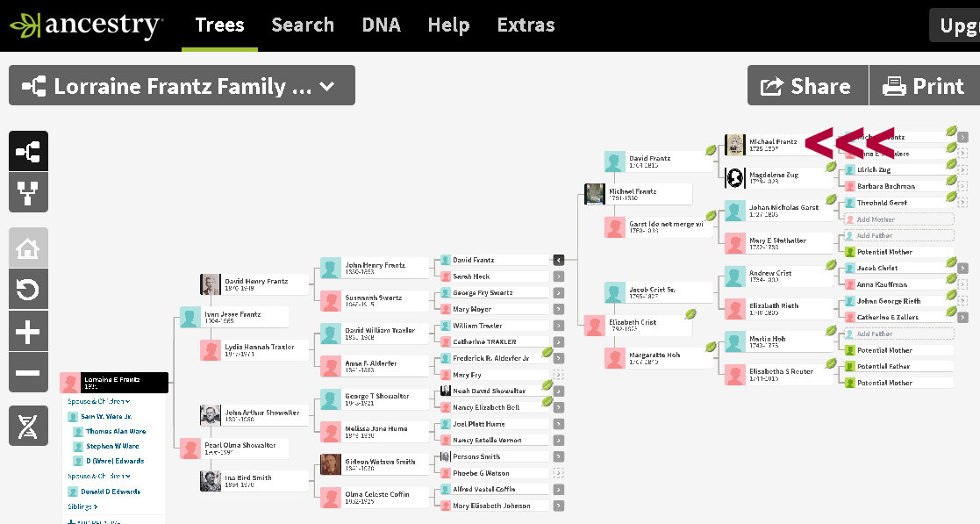980x524 pixels.
Task: Open the Search menu
Action: tap(303, 25)
